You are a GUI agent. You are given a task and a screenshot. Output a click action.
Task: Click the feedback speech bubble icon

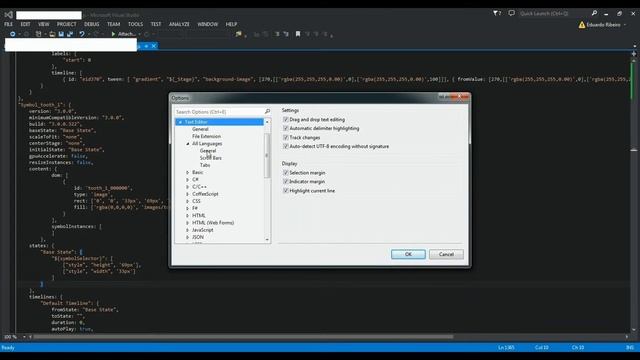[511, 13]
